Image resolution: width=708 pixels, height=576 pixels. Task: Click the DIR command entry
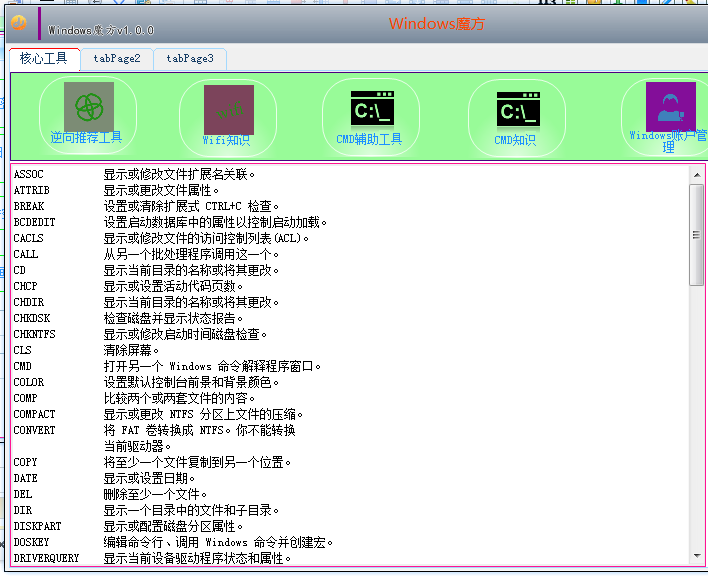pyautogui.click(x=23, y=510)
